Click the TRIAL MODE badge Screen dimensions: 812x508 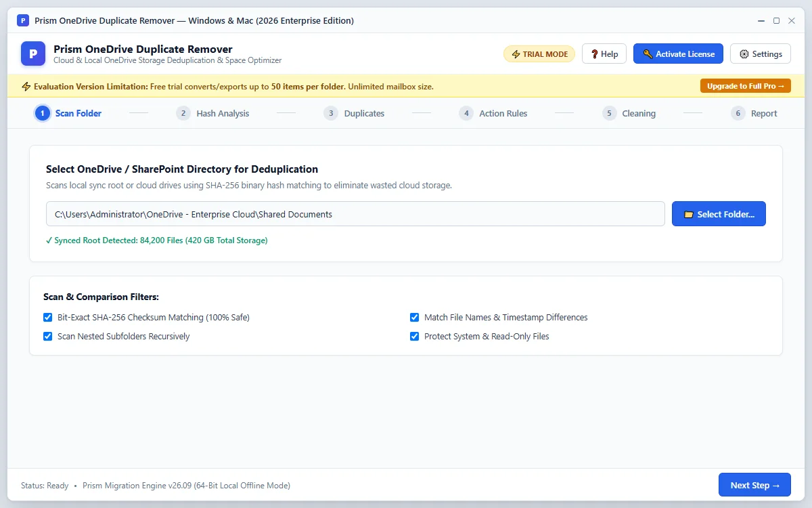point(539,54)
